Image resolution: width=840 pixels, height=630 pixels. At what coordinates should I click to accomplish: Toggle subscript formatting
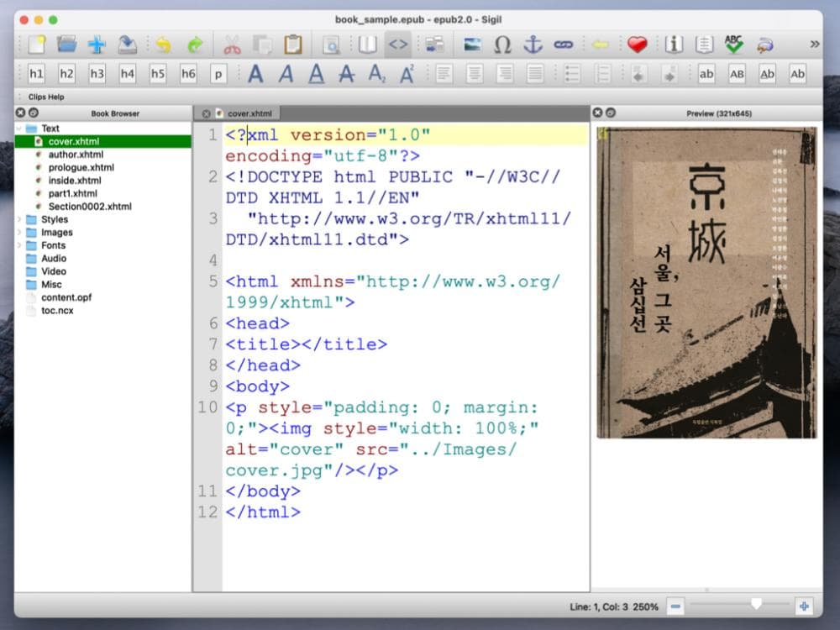pos(377,74)
